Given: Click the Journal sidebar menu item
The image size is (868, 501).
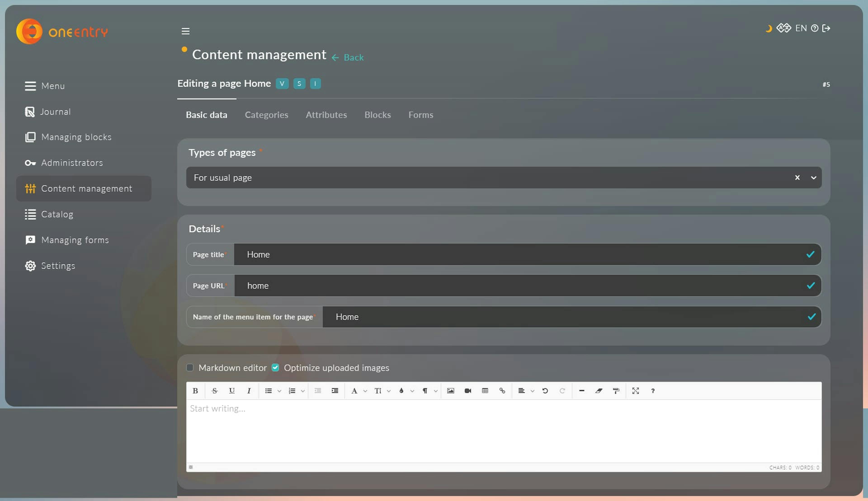Looking at the screenshot, I should click(x=55, y=112).
